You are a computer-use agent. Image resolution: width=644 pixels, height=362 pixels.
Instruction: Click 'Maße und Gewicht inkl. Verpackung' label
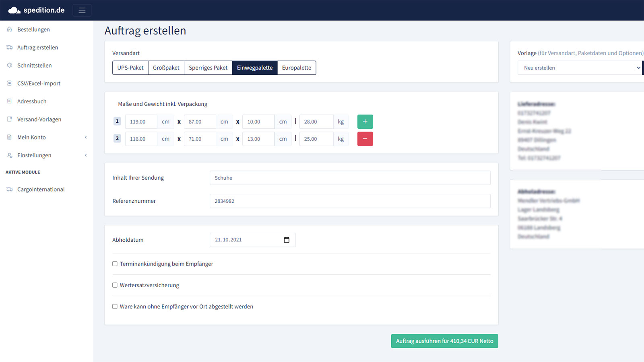[163, 104]
